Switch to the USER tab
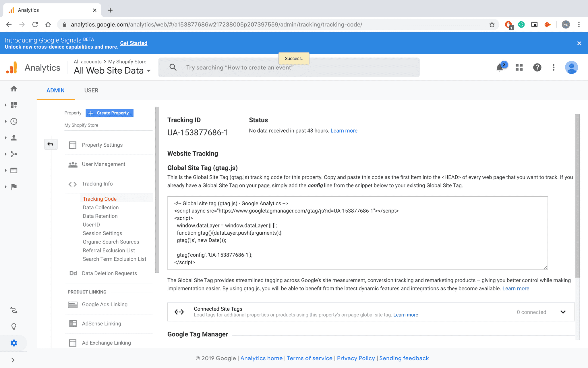588x368 pixels. coord(91,90)
